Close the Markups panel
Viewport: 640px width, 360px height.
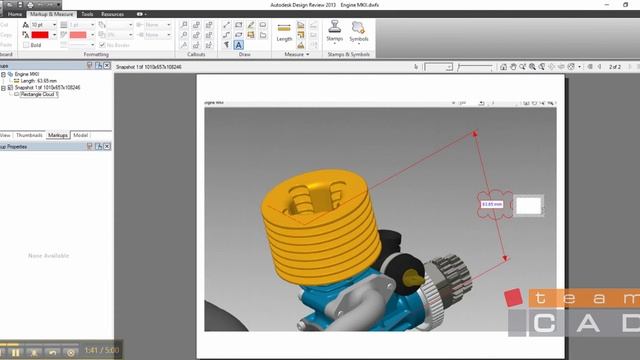[107, 66]
